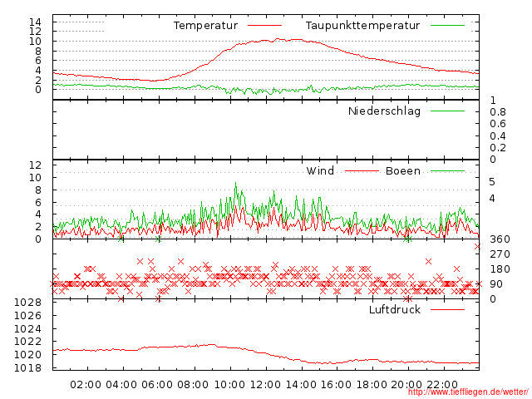This screenshot has width=532, height=399.
Task: Click the 180 wind direction axis value
Action: (x=500, y=269)
